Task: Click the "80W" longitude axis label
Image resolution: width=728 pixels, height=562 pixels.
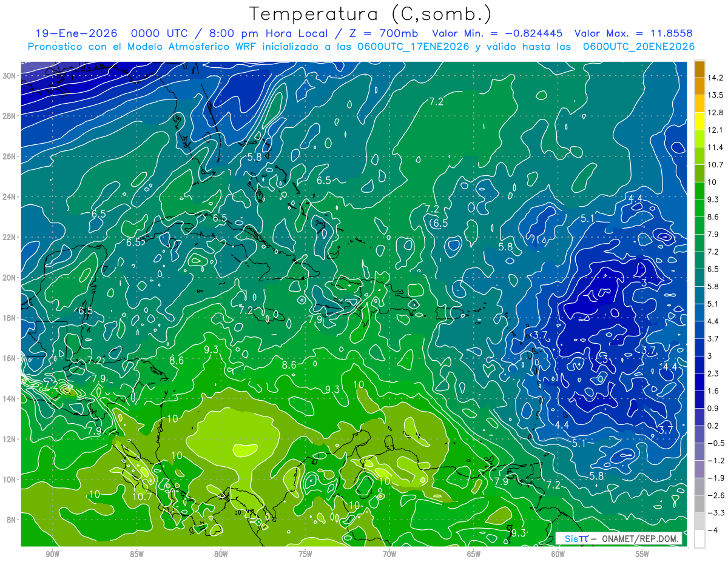Action: point(221,555)
